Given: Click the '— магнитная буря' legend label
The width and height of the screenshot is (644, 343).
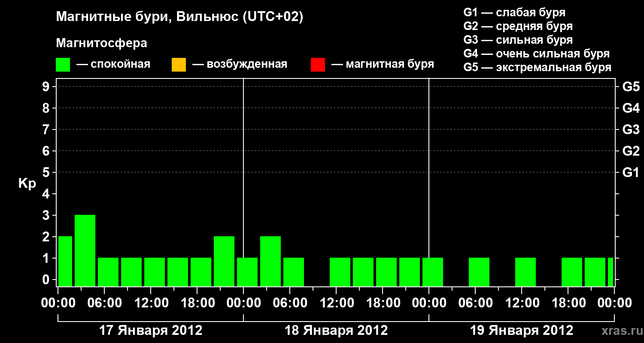Looking at the screenshot, I should (x=383, y=65).
